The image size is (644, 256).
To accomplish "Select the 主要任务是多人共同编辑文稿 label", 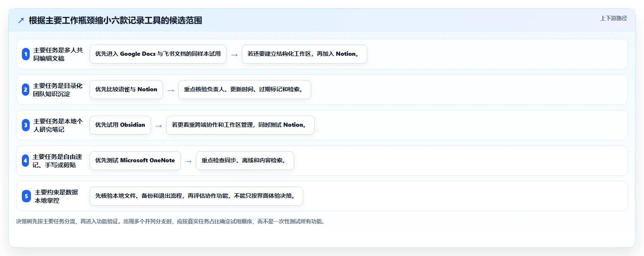I will click(58, 54).
